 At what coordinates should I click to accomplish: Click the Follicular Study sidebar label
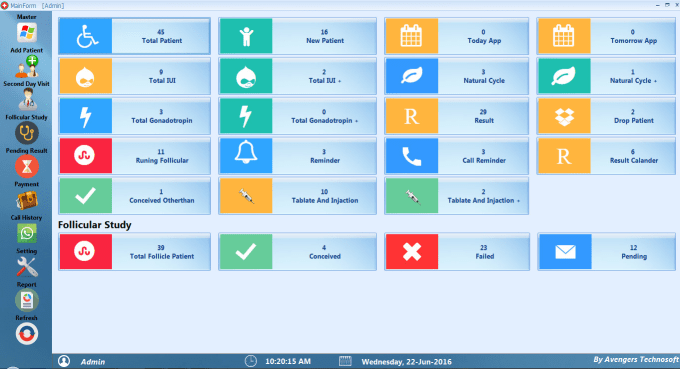click(x=26, y=117)
